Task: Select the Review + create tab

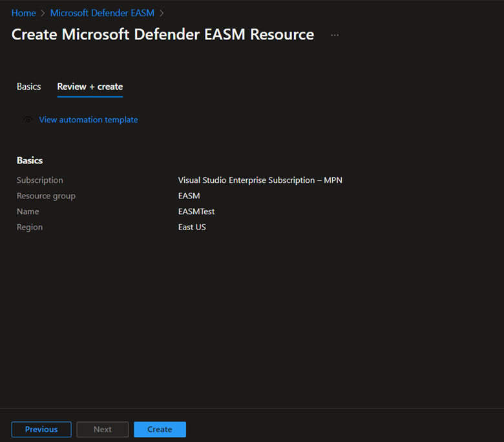Action: click(x=90, y=87)
